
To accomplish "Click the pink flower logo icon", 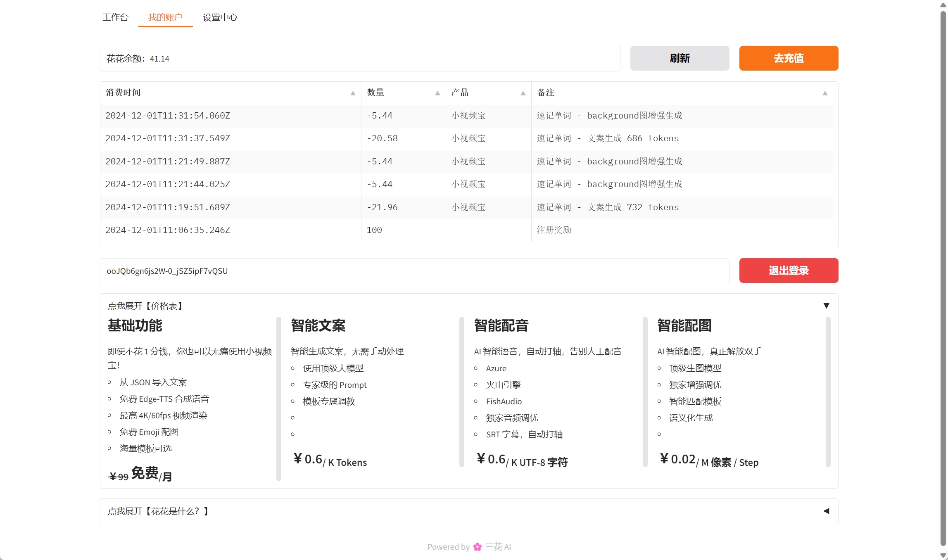I will pos(478,547).
